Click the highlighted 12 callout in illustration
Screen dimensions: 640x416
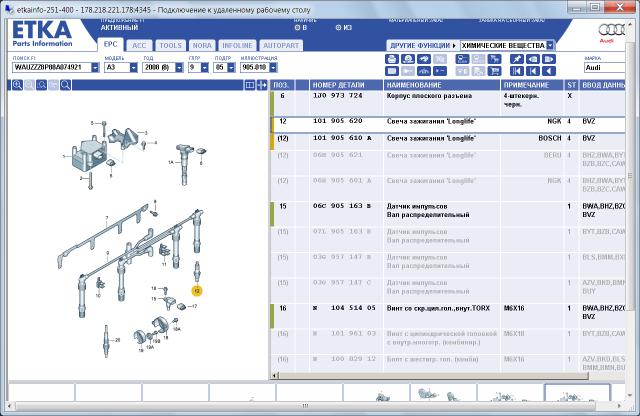click(197, 291)
